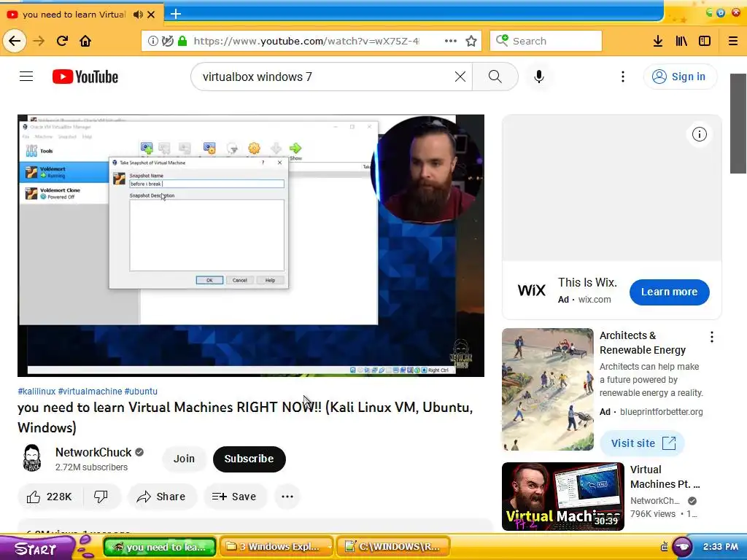Image resolution: width=747 pixels, height=560 pixels.
Task: Open Virtual Machines Pt. 2 video thumbnail
Action: click(x=562, y=496)
